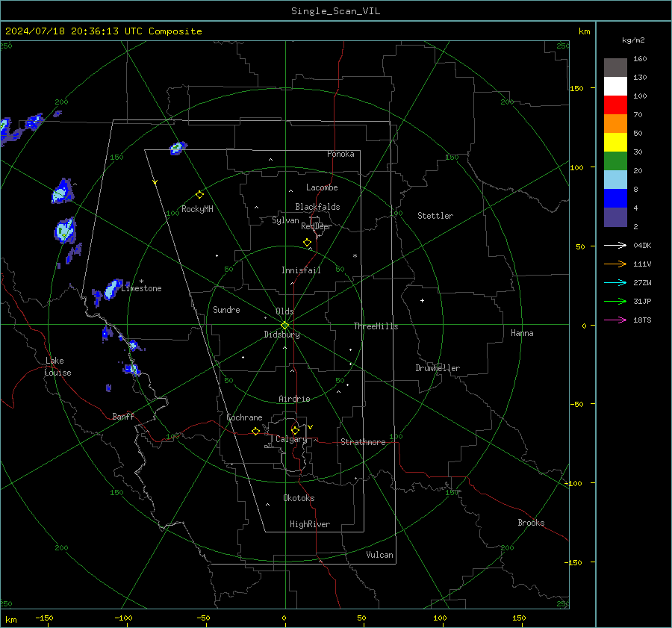Image resolution: width=672 pixels, height=628 pixels.
Task: Select the purple 2-4 color swatch
Action: [615, 217]
